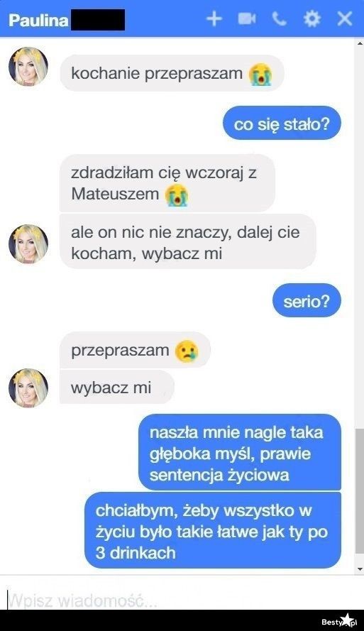Open chat settings gear icon
Viewport: 364px width, 631px height.
[x=311, y=18]
